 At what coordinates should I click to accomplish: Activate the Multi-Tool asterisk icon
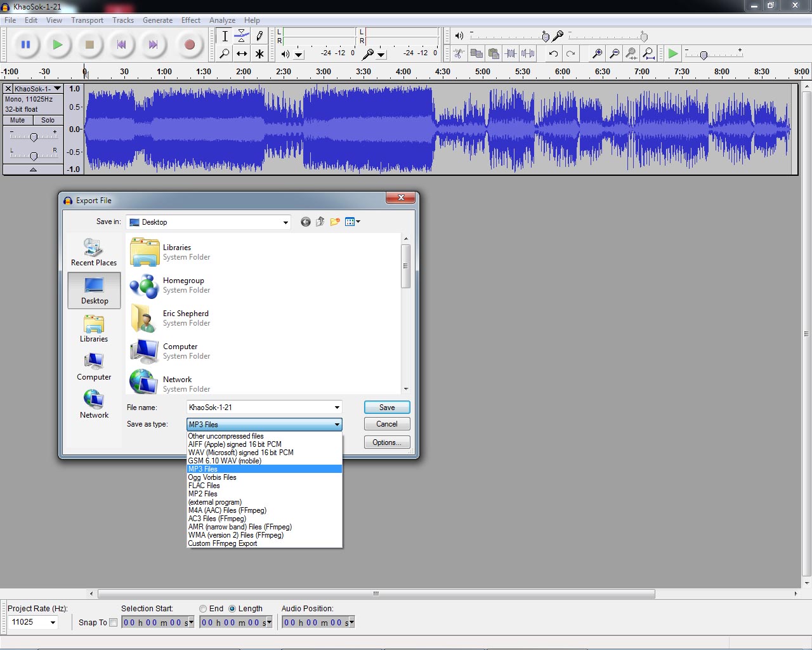259,54
